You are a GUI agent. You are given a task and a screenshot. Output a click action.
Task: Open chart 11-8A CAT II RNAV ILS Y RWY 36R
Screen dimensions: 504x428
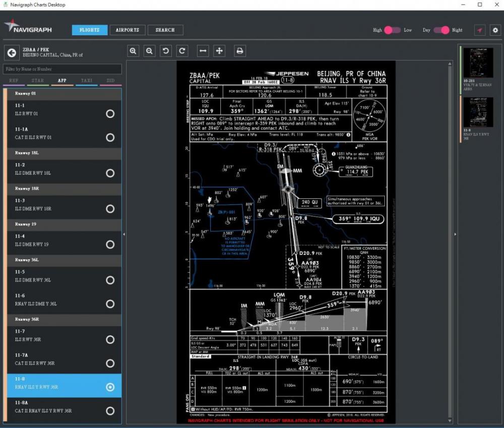[65, 409]
